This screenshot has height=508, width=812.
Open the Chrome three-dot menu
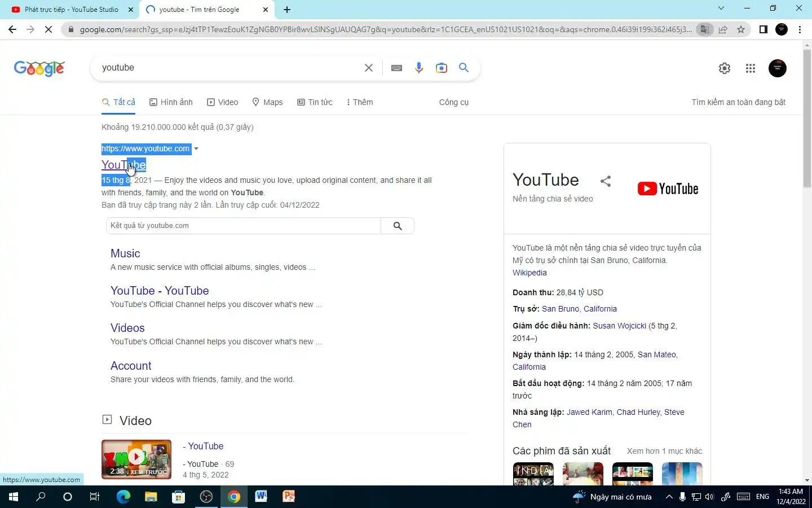point(800,29)
